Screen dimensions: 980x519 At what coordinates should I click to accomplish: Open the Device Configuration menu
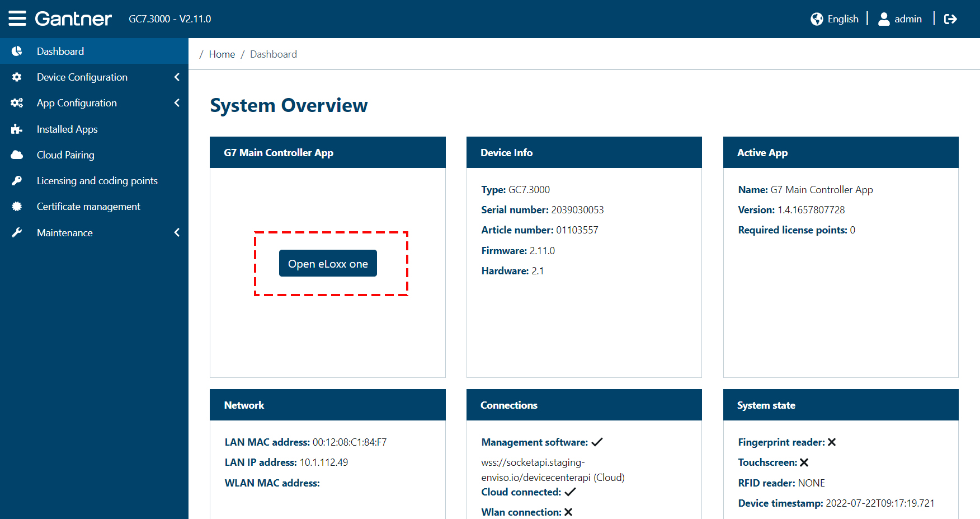click(x=94, y=77)
